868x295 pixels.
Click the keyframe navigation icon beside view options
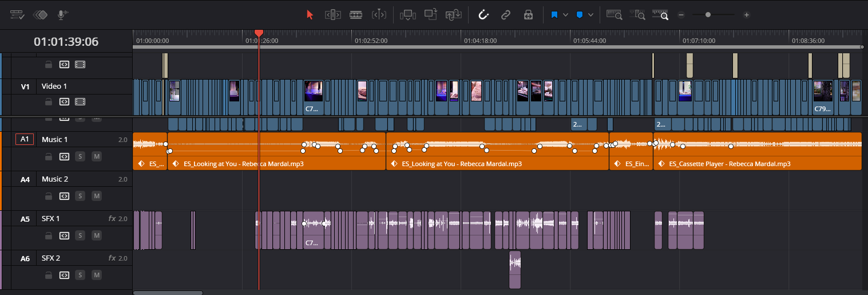(x=40, y=15)
